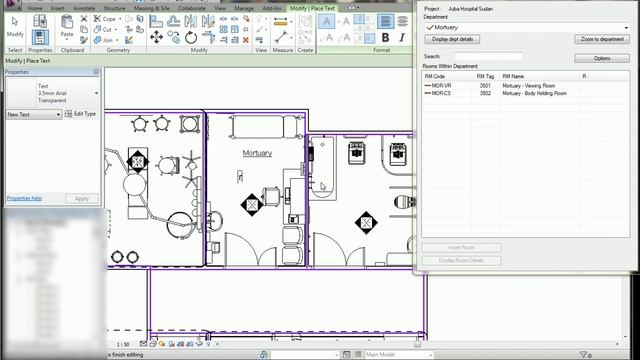Select the Copy tool in Modify panel
This screenshot has width=640, height=360.
point(173,38)
